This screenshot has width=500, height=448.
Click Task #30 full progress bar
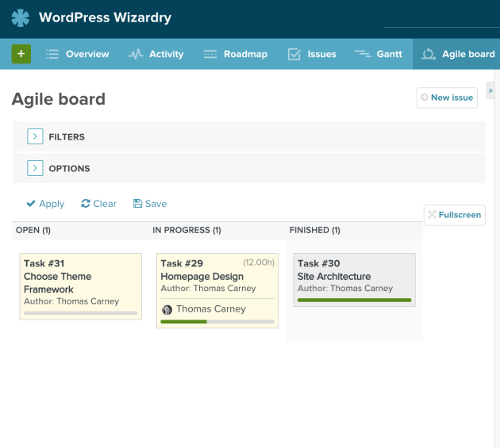[354, 301]
